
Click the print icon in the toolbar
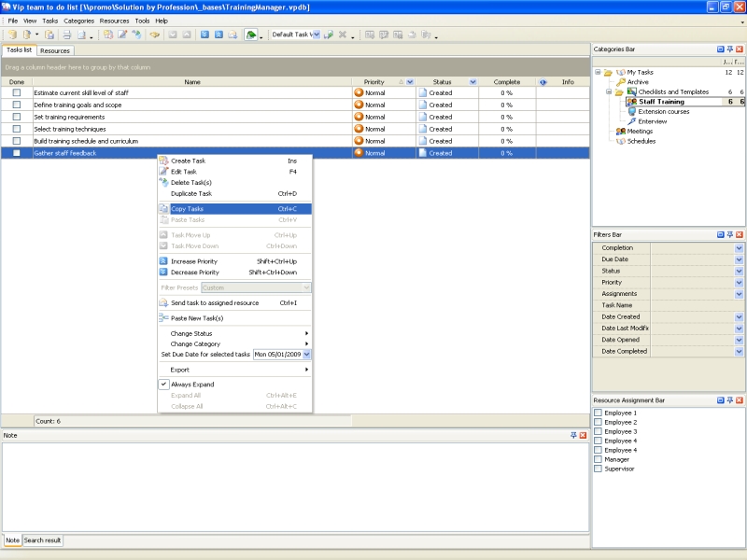click(66, 35)
